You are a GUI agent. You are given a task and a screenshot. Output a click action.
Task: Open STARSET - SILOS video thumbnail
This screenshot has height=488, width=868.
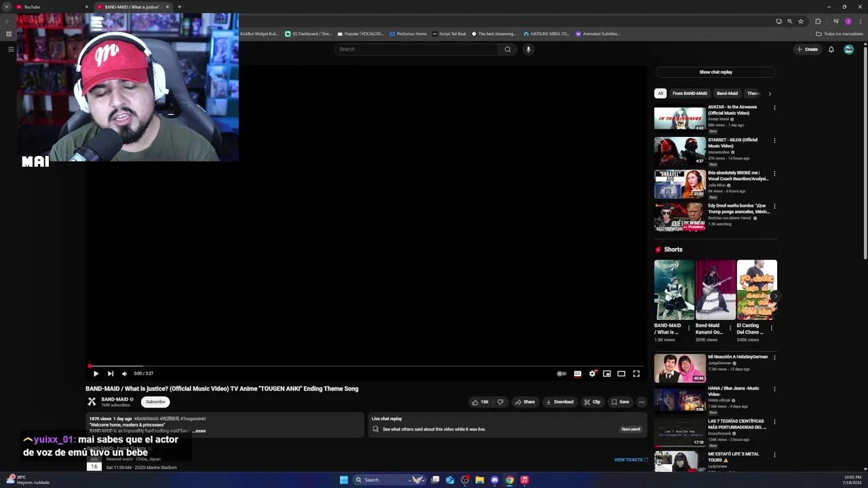[679, 151]
